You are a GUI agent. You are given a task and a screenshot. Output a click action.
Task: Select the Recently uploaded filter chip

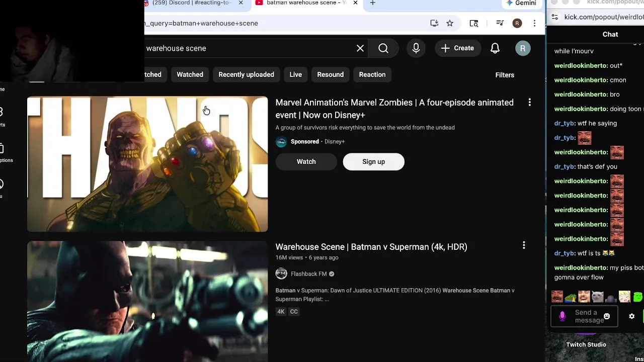246,74
